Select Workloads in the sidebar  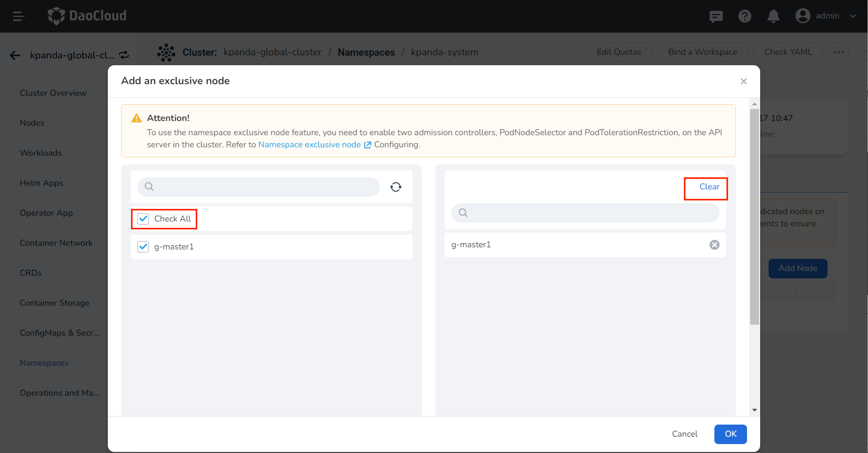[41, 153]
